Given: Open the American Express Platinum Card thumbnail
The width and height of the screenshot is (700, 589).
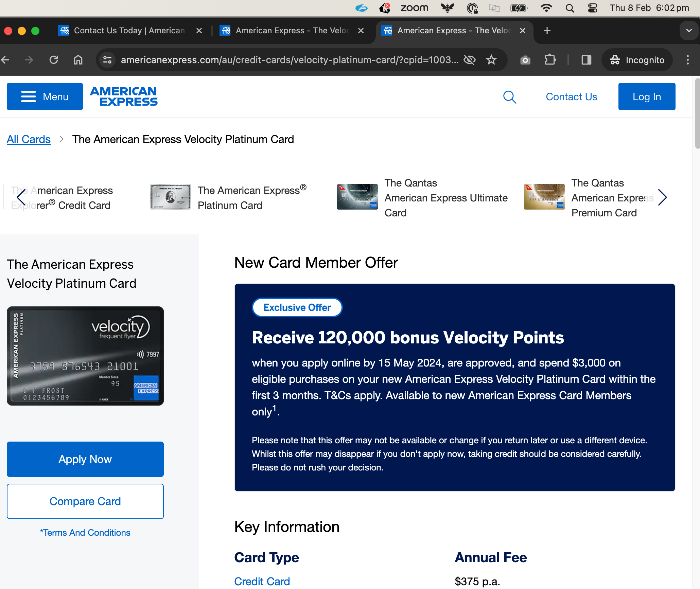Looking at the screenshot, I should [x=171, y=197].
